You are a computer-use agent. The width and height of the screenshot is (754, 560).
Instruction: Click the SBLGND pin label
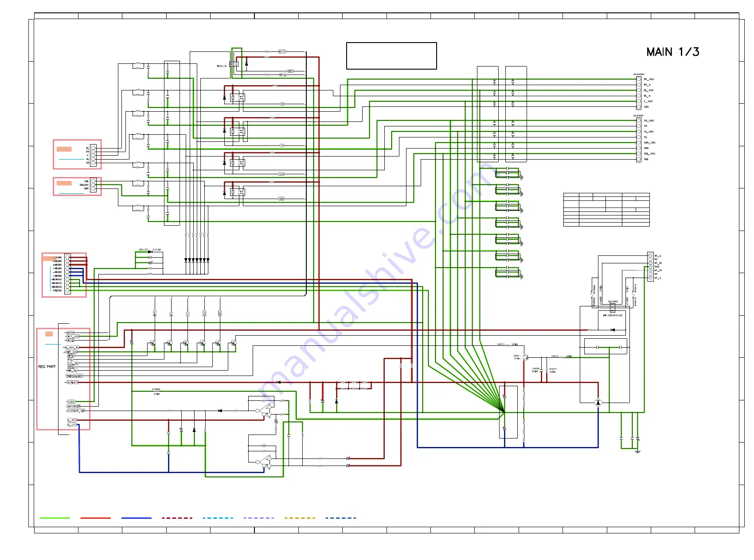point(84,185)
